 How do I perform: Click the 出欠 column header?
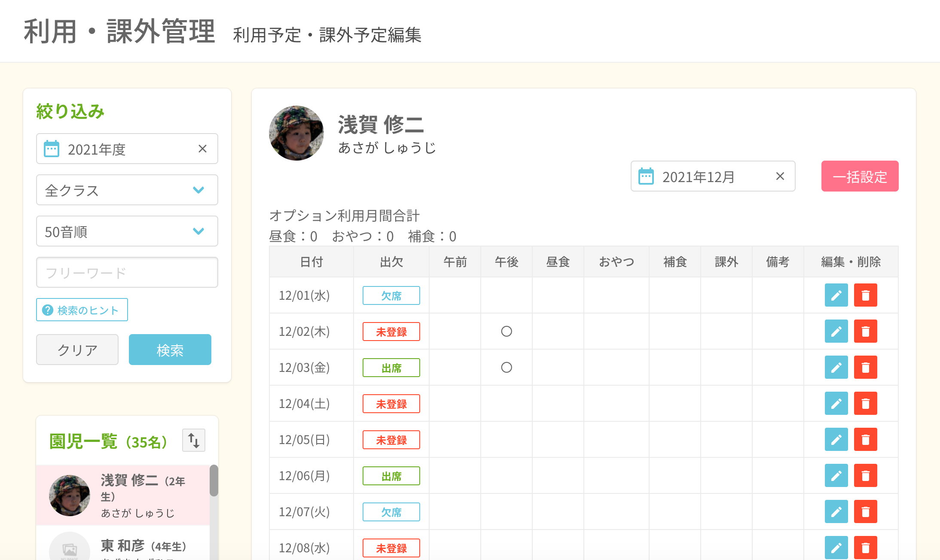391,262
